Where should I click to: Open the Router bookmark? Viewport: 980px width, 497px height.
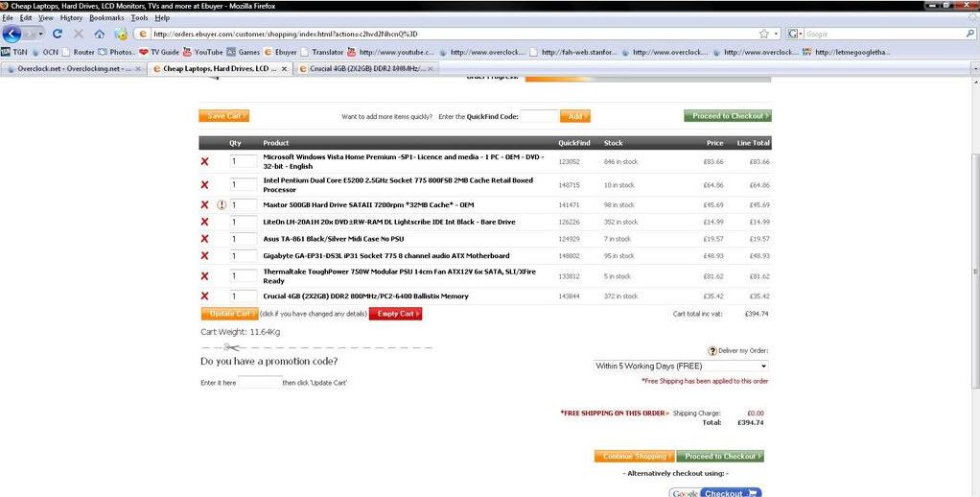coord(78,52)
